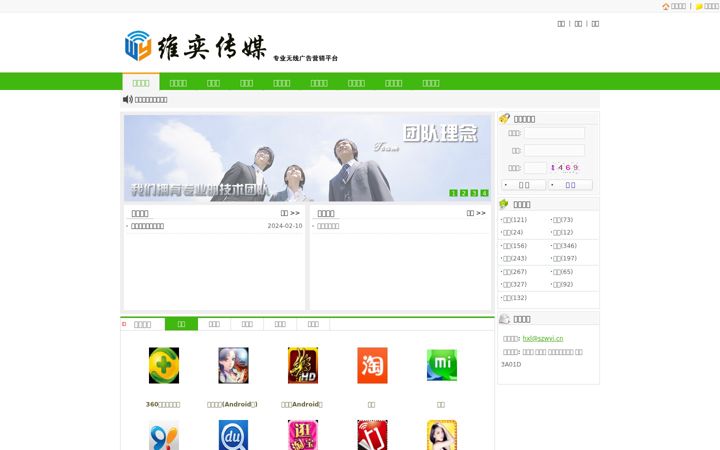Open the email link hxl@szwyi.cn
Viewport: 720px width, 450px height.
(543, 338)
